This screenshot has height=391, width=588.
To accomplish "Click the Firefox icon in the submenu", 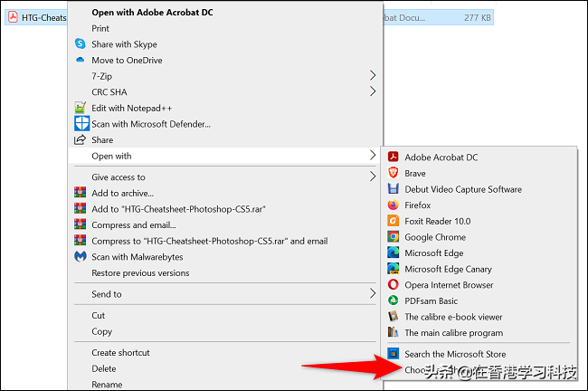I will coord(394,205).
